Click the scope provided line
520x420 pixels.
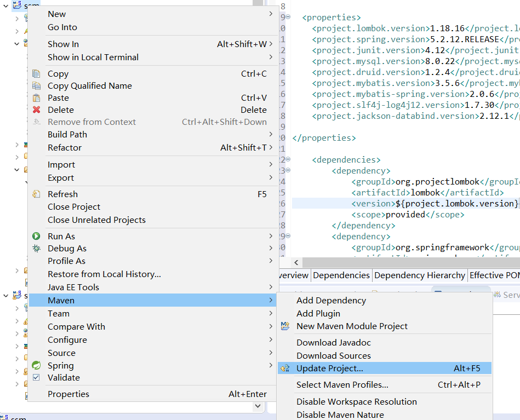pyautogui.click(x=408, y=215)
